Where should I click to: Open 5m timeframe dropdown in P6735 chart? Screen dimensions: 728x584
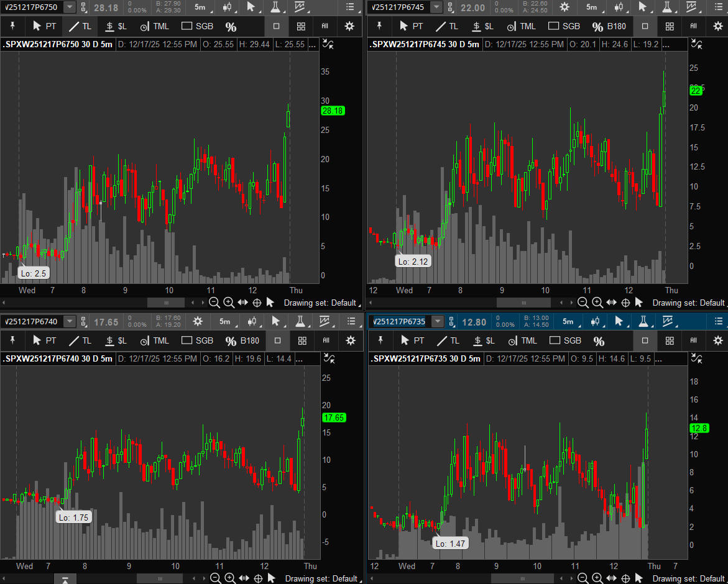(x=571, y=321)
